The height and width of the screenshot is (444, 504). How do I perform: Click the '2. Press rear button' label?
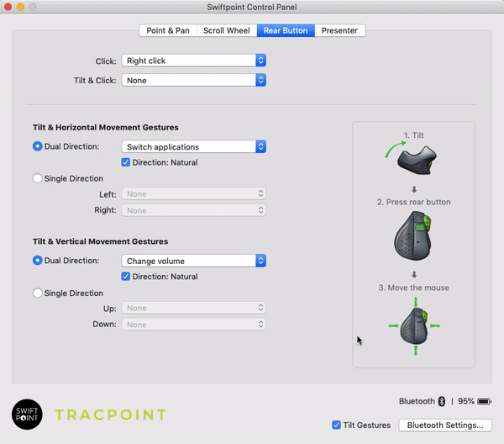point(414,202)
